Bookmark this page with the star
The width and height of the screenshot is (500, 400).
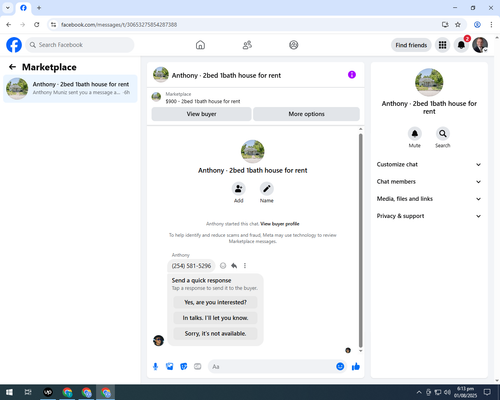458,25
